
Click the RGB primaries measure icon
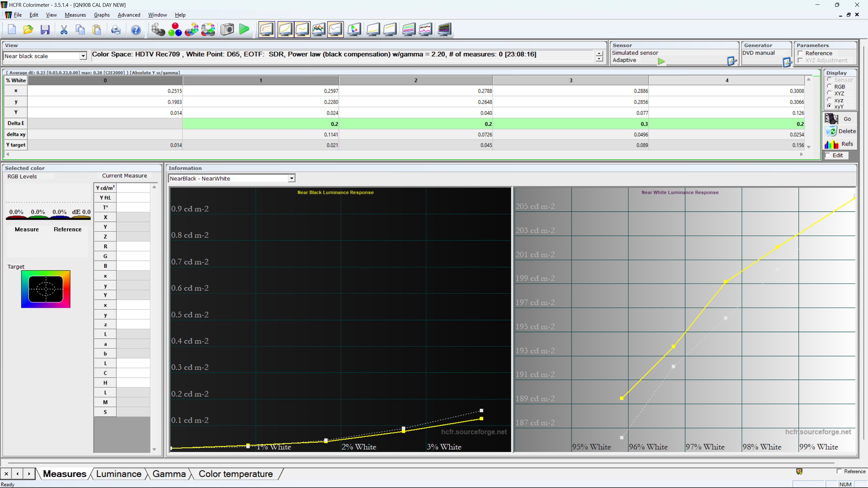point(175,29)
